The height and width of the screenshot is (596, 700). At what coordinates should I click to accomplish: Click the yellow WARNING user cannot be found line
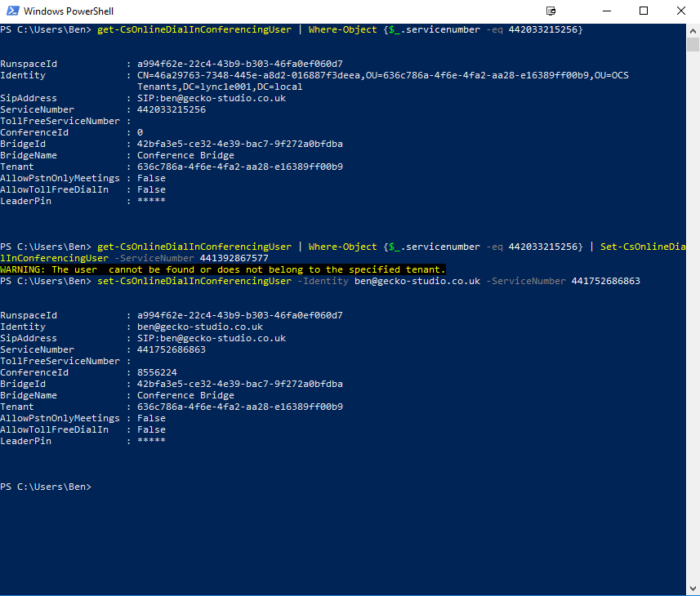click(x=223, y=269)
